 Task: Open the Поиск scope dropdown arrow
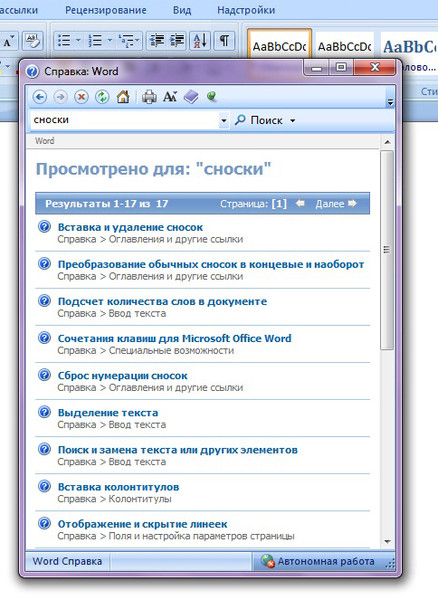tap(293, 121)
